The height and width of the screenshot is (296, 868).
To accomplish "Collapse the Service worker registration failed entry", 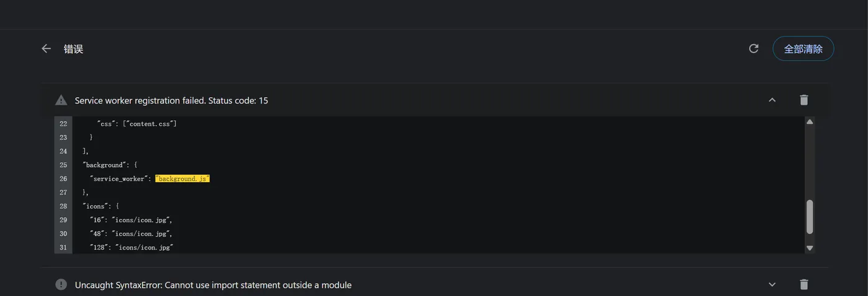I will pyautogui.click(x=772, y=100).
